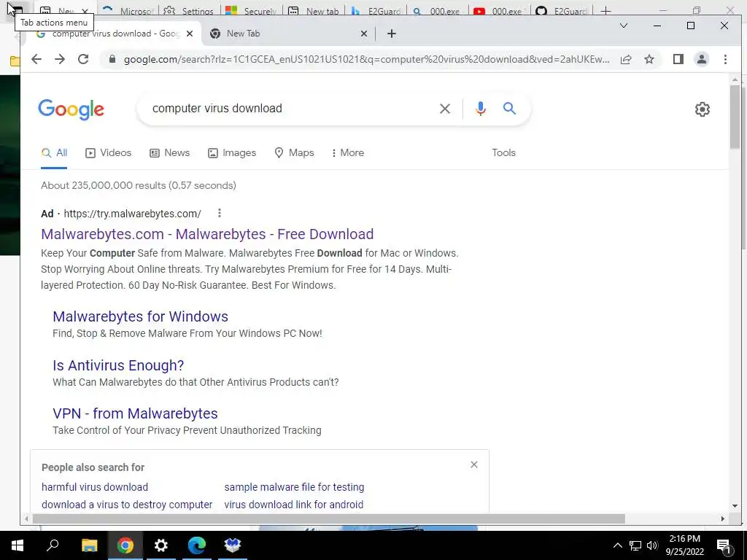Switch to the Images results tab
This screenshot has height=560, width=747.
(x=232, y=153)
